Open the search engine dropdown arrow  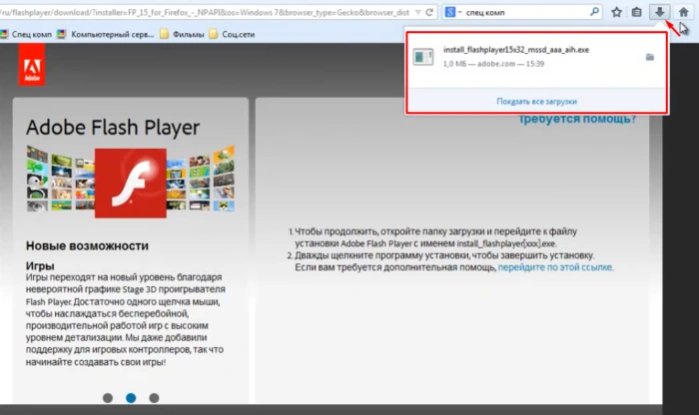point(460,12)
